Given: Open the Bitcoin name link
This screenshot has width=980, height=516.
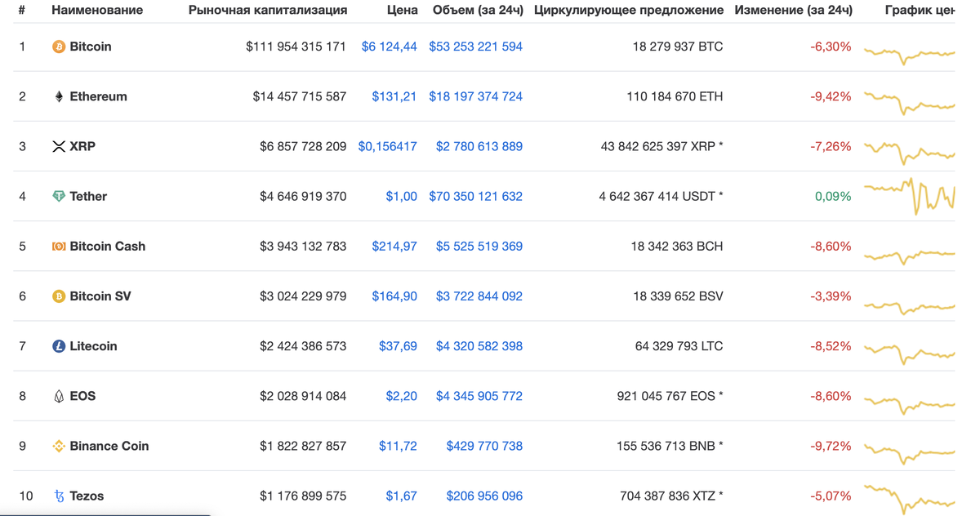Looking at the screenshot, I should click(x=89, y=47).
